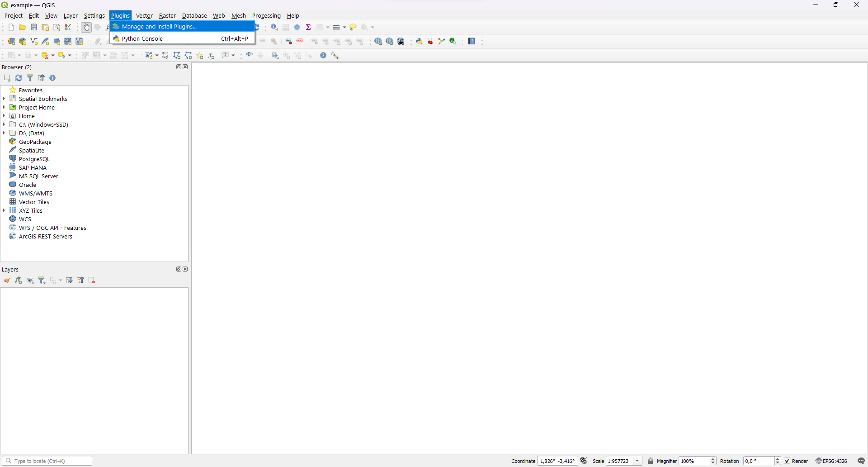868x467 pixels.
Task: Open the log messages status icon
Action: coord(861,461)
